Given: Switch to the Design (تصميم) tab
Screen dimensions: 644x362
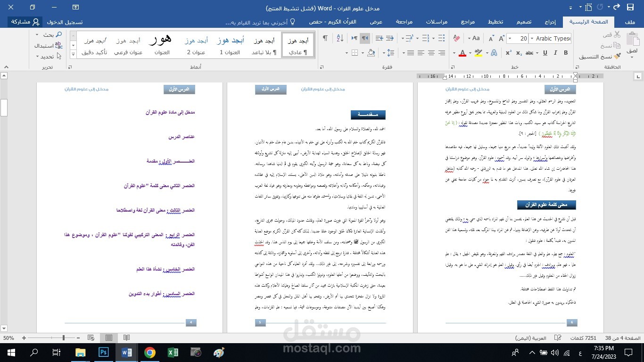Looking at the screenshot, I should [523, 22].
